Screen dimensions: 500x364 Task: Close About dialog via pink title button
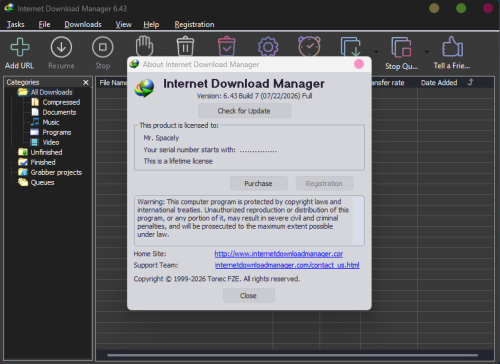359,64
